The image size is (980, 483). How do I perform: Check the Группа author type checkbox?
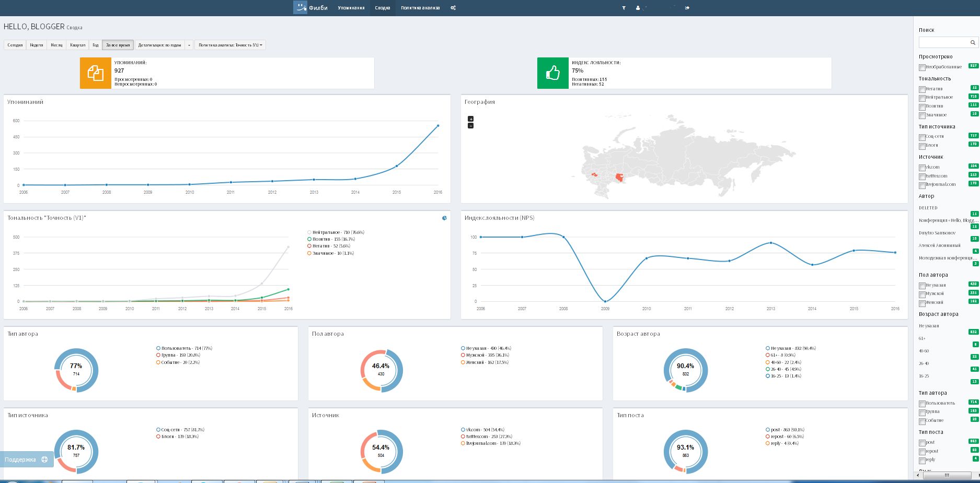pos(922,412)
